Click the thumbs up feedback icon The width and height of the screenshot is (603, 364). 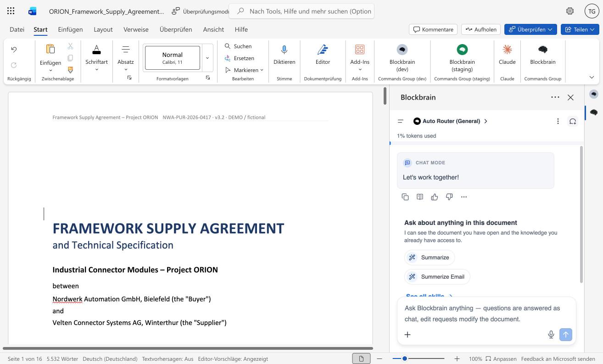[x=435, y=197]
